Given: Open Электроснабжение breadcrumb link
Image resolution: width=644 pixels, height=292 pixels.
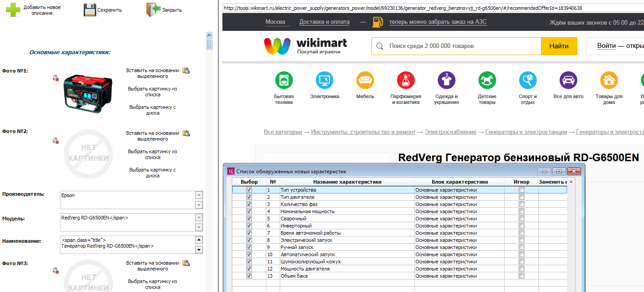Looking at the screenshot, I should pyautogui.click(x=450, y=132).
